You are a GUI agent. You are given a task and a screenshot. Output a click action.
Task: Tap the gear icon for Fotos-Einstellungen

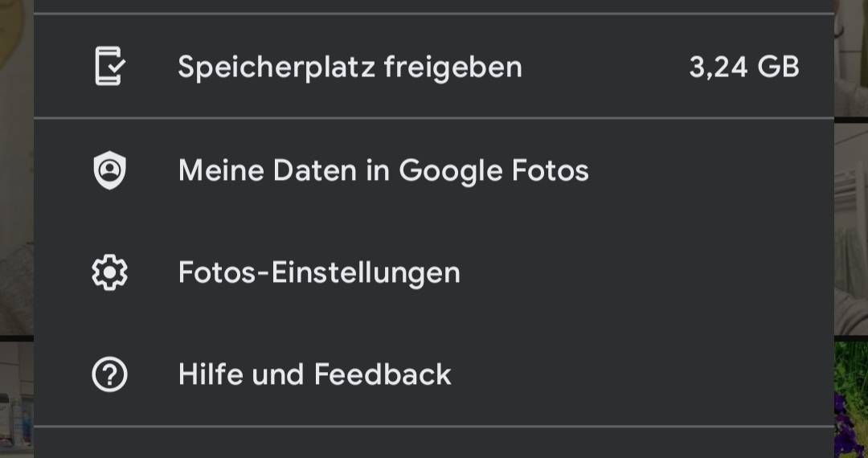109,273
